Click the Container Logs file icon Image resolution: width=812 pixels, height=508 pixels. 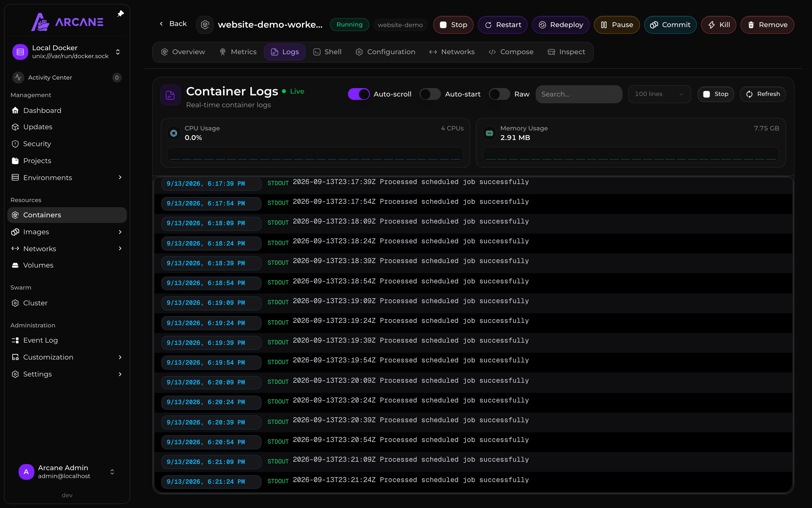(x=171, y=95)
